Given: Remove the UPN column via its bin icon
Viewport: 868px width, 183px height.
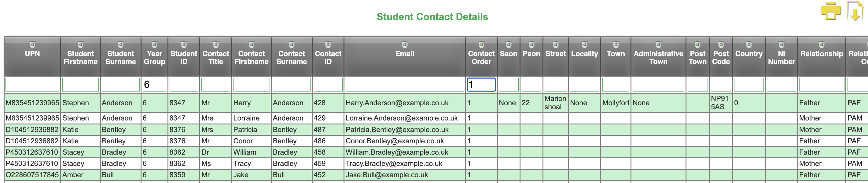Looking at the screenshot, I should click(x=32, y=44).
